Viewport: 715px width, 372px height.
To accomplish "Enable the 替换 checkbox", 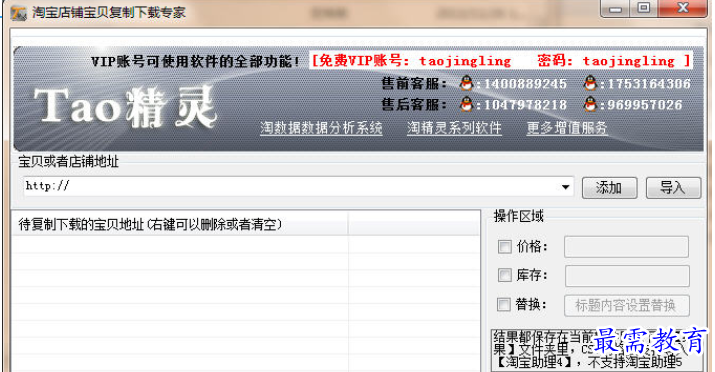I will point(504,304).
